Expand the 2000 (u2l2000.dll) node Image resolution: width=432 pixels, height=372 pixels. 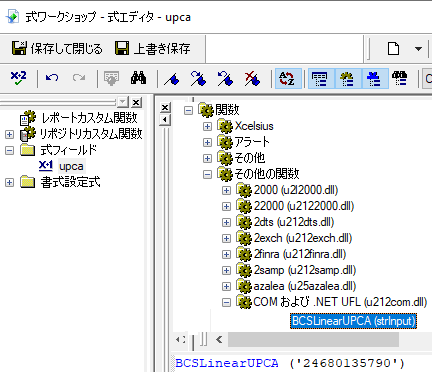[226, 190]
